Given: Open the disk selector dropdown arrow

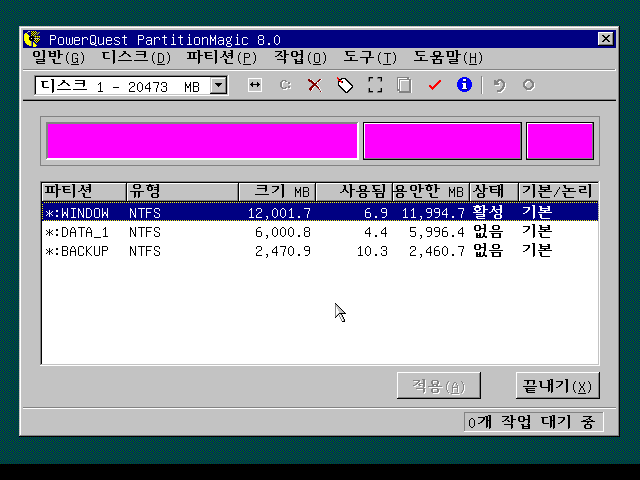Looking at the screenshot, I should pyautogui.click(x=219, y=85).
